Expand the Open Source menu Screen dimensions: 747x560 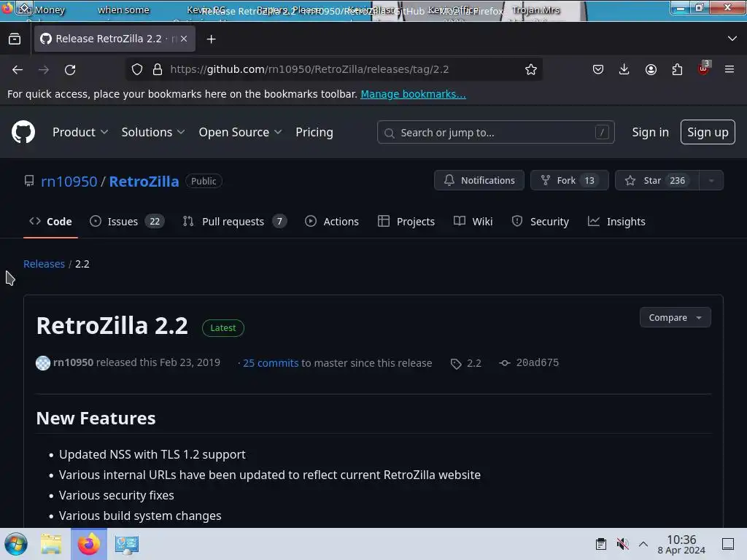tap(240, 133)
